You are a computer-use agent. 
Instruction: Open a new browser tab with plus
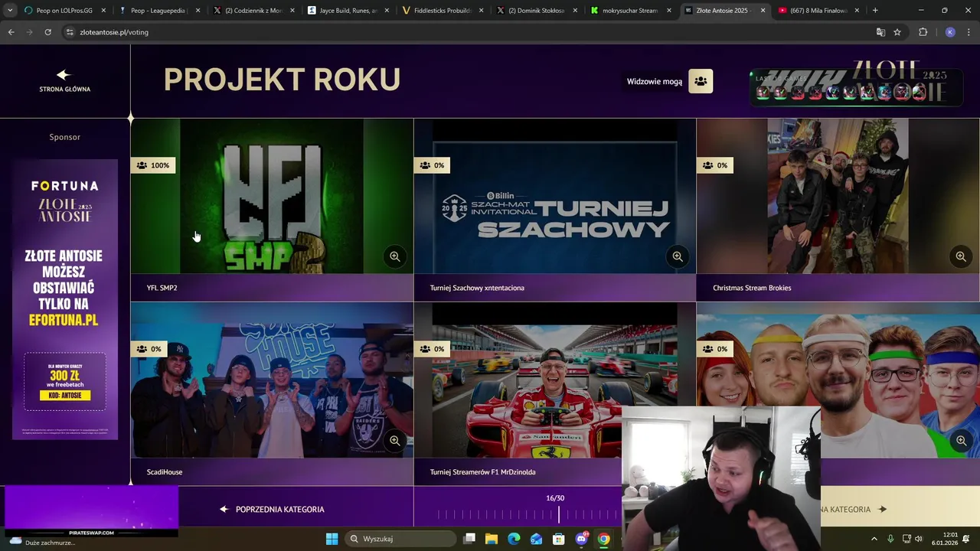click(x=875, y=11)
